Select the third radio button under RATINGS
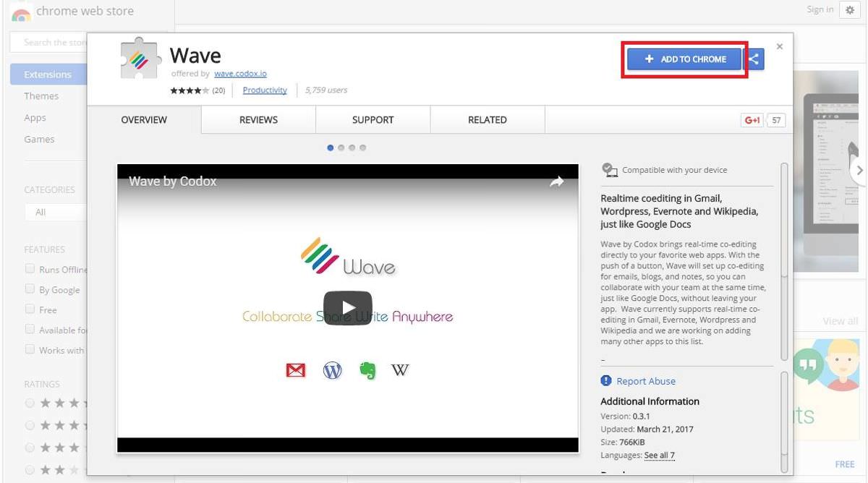The image size is (868, 483). (x=30, y=448)
